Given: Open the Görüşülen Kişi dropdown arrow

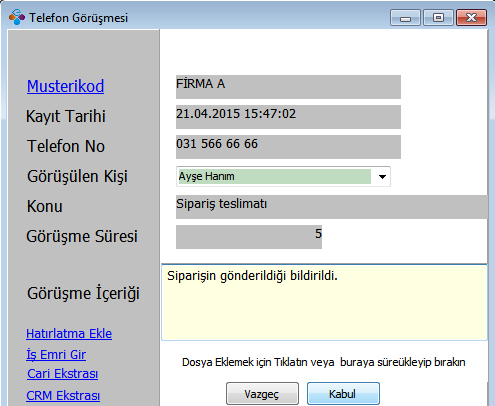Looking at the screenshot, I should coord(382,176).
